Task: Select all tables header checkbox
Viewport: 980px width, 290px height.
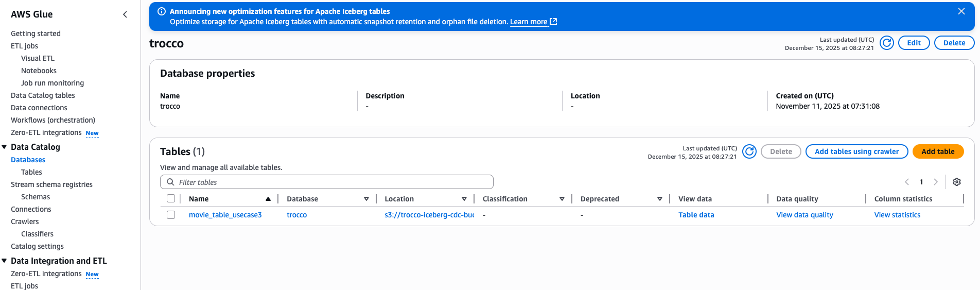Action: pos(171,199)
